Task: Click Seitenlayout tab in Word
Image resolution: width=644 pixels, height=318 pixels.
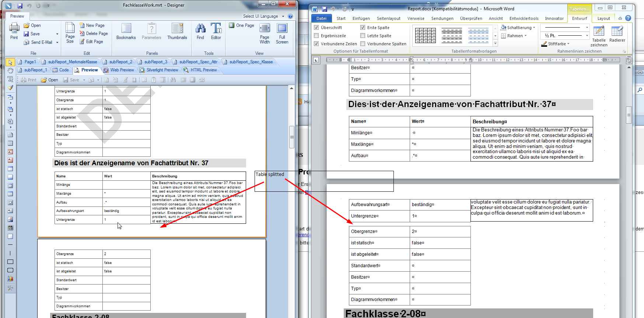Action: click(388, 18)
